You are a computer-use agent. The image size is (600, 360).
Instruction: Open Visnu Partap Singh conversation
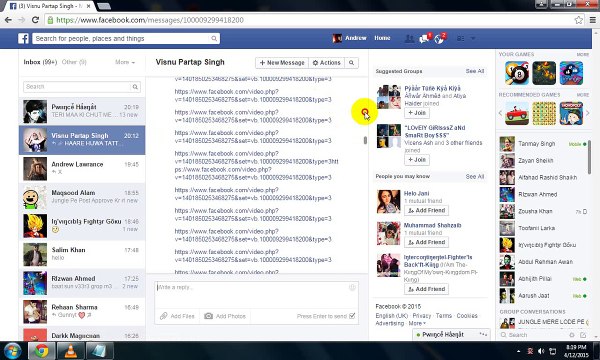82,140
